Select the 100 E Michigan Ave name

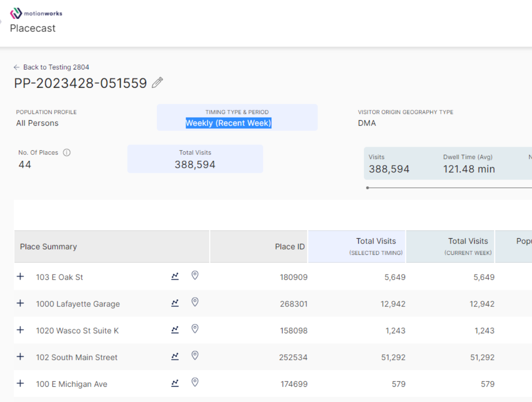pos(72,384)
